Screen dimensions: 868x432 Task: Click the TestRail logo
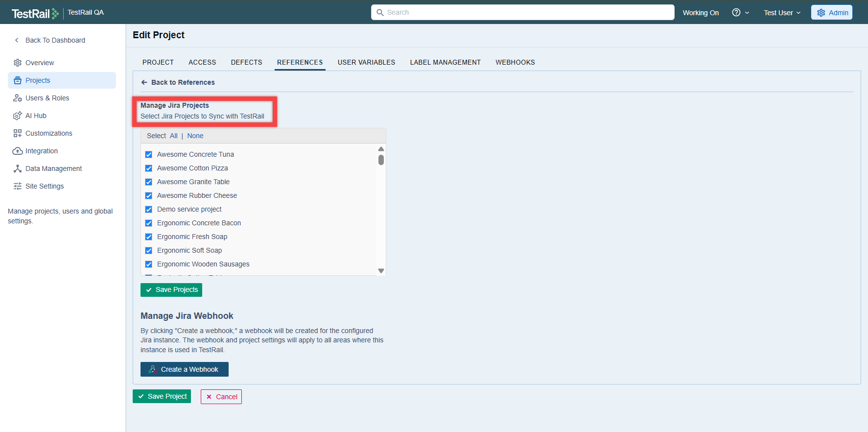pyautogui.click(x=35, y=13)
